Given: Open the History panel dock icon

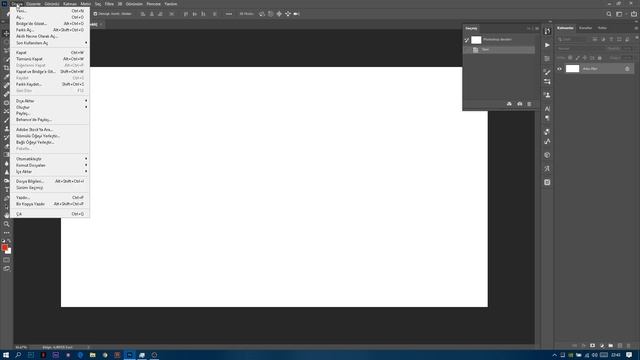Looking at the screenshot, I should 547,31.
